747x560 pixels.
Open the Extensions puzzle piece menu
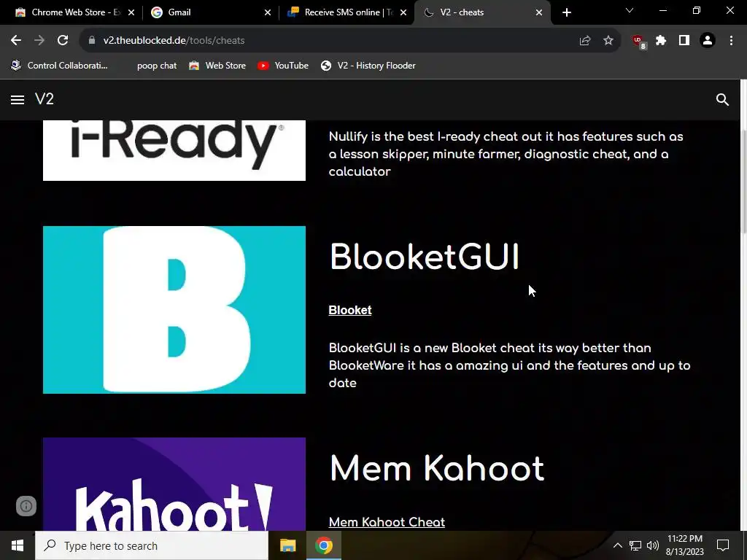point(661,41)
